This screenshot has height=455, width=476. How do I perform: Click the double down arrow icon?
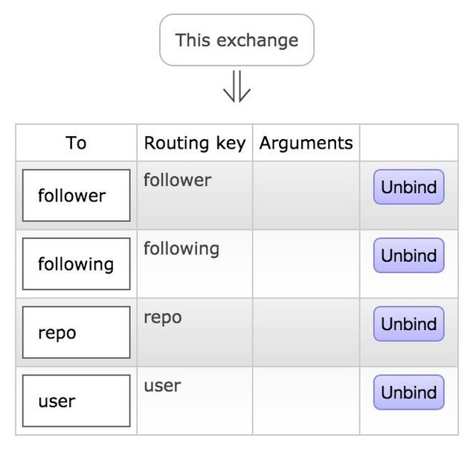[x=237, y=86]
